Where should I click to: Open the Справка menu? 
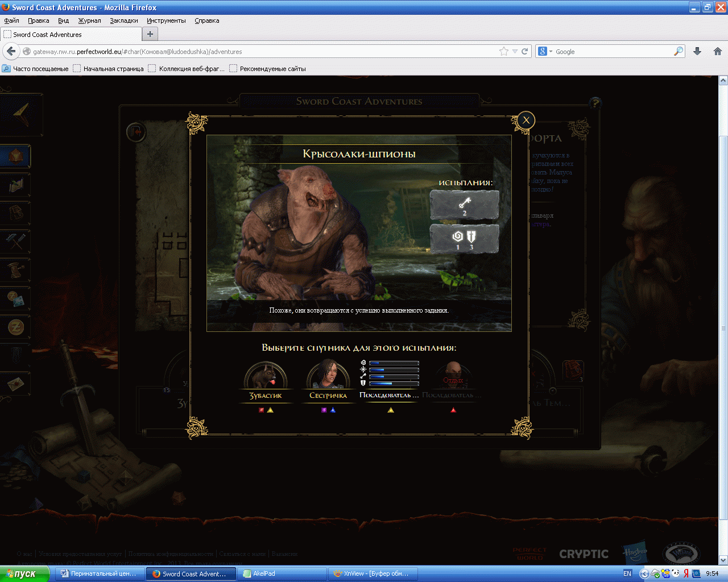click(x=206, y=20)
